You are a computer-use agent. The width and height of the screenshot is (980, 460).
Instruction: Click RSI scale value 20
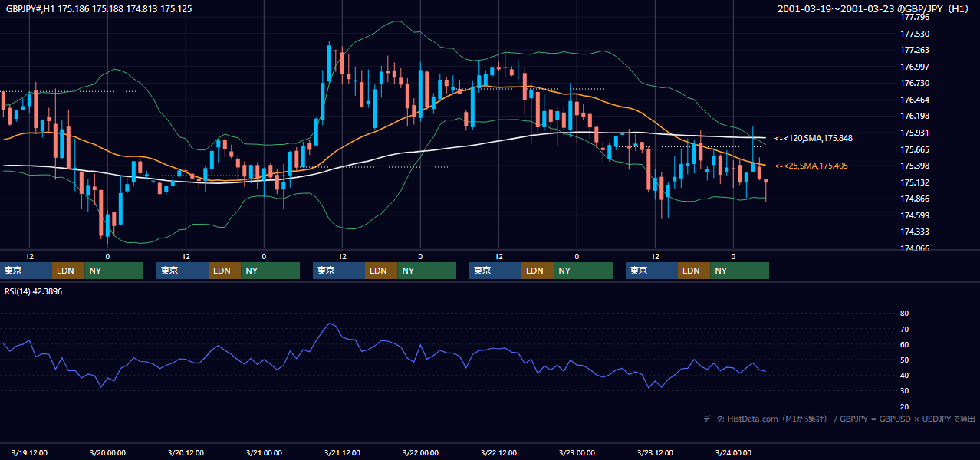click(904, 406)
